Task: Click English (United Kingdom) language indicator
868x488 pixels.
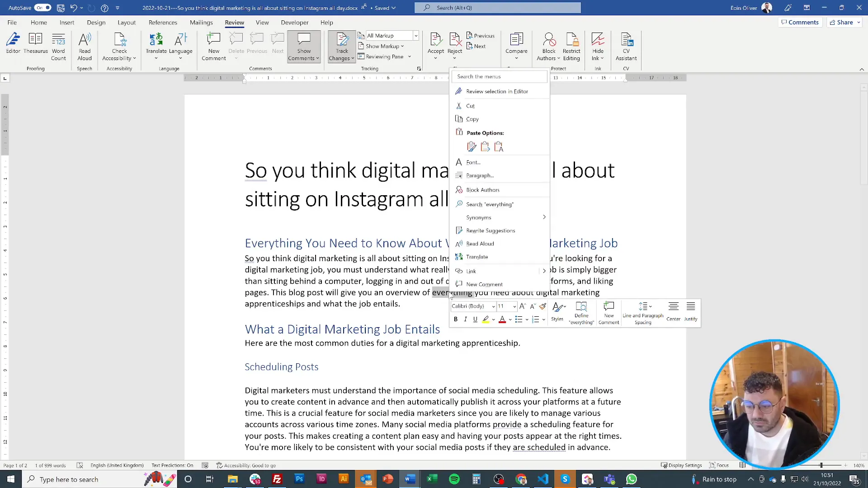Action: click(117, 465)
